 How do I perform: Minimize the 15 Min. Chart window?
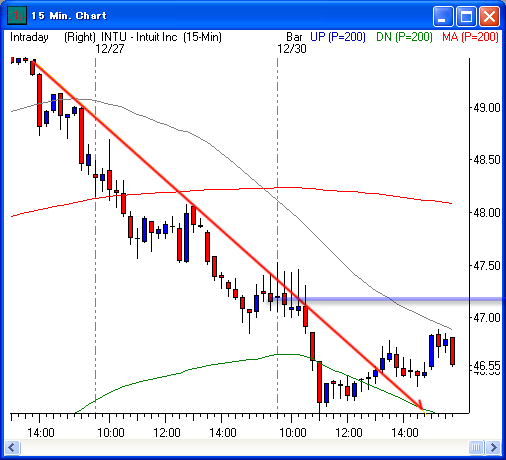coord(443,16)
